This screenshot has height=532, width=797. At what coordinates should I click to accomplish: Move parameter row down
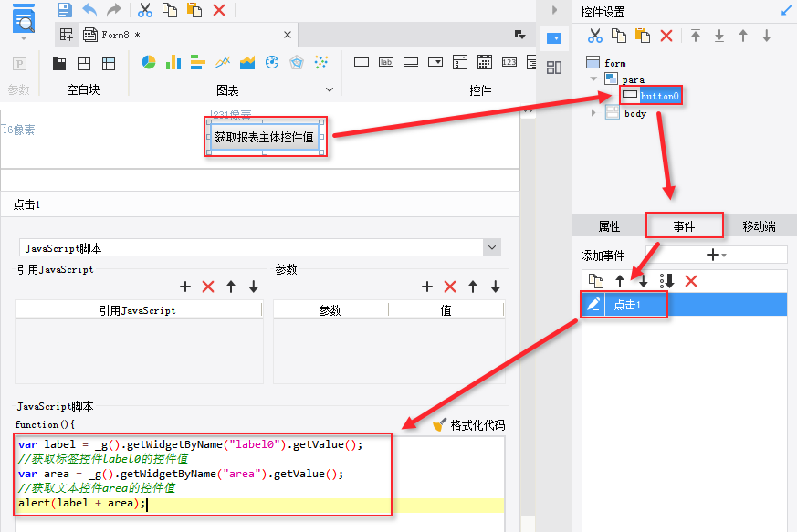click(x=496, y=287)
